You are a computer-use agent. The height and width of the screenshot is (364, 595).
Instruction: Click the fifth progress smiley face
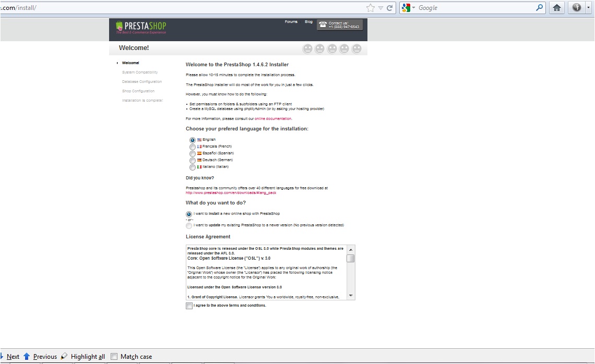[356, 48]
